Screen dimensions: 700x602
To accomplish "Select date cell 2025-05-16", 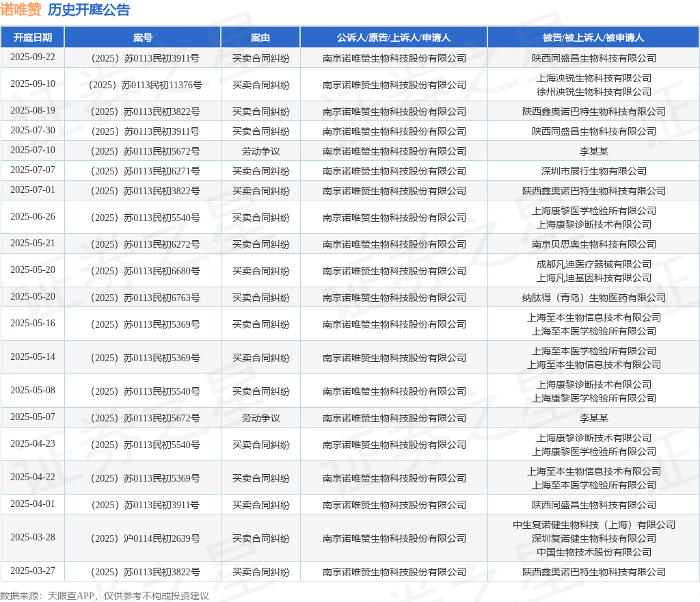I will [33, 324].
